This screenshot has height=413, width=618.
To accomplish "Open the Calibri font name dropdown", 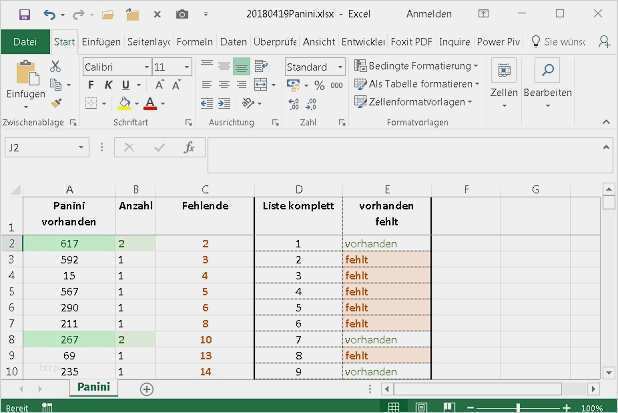I will click(147, 67).
